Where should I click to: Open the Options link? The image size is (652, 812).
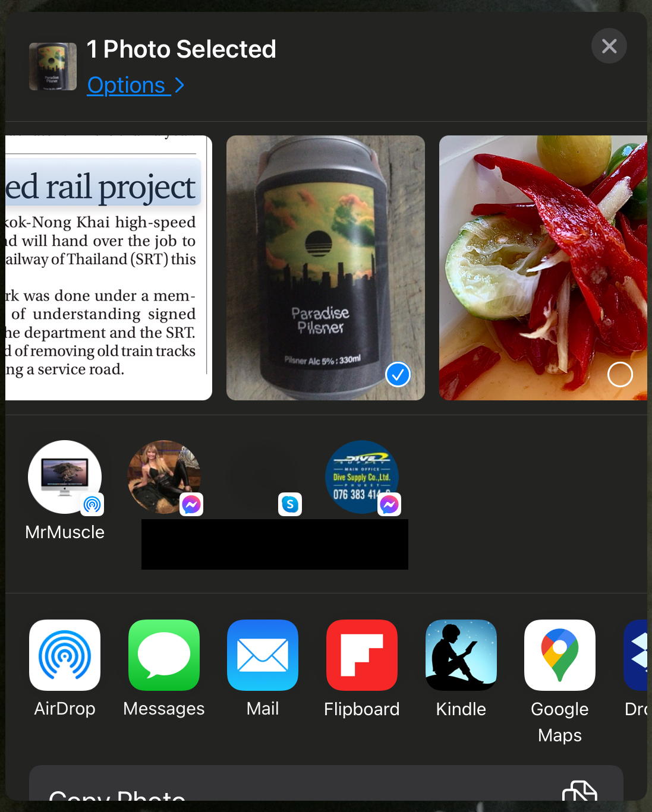136,86
